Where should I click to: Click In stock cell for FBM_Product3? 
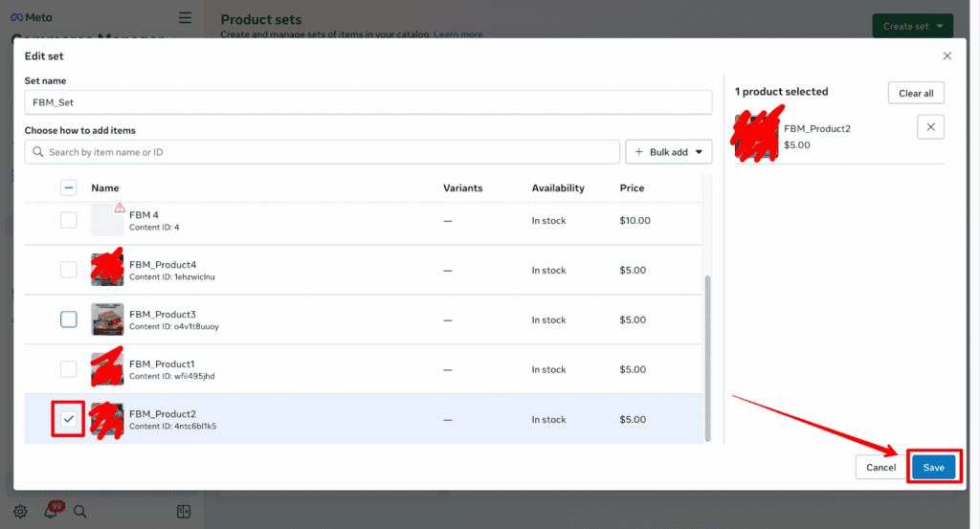(x=548, y=320)
